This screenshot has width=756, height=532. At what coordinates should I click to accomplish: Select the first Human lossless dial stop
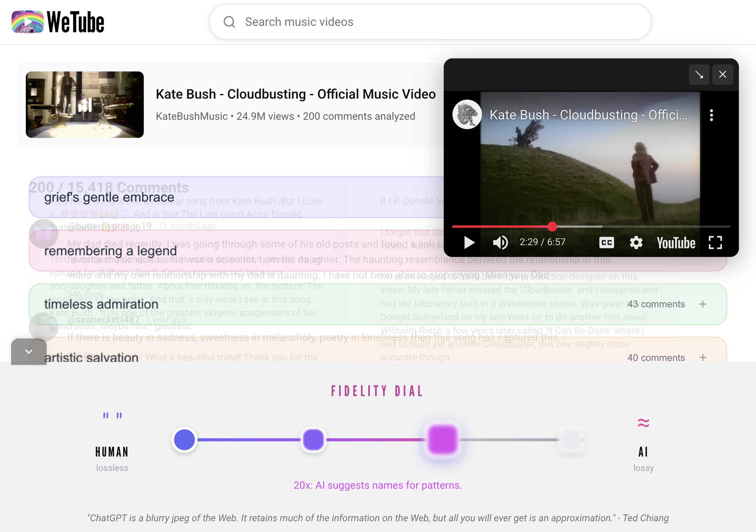[x=184, y=440]
